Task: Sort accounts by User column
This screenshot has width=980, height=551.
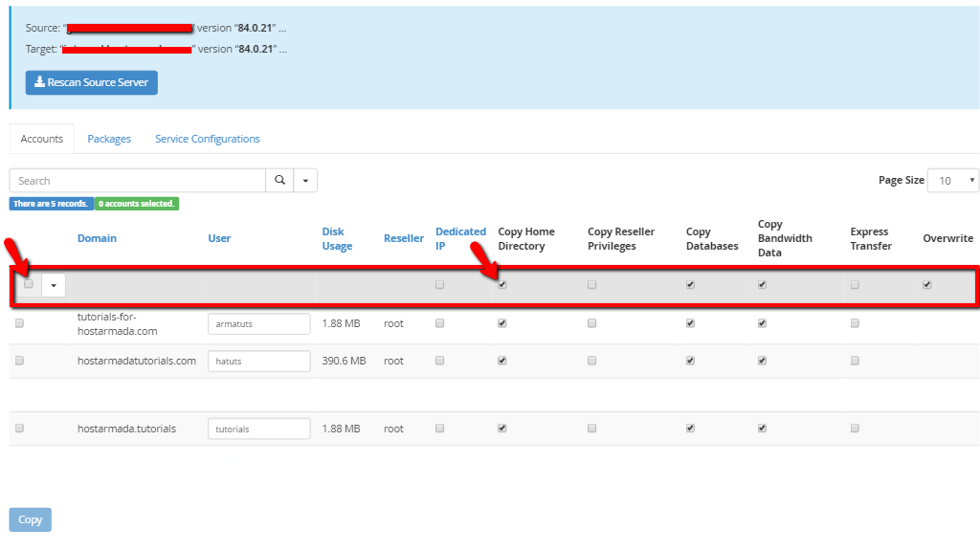Action: 219,238
